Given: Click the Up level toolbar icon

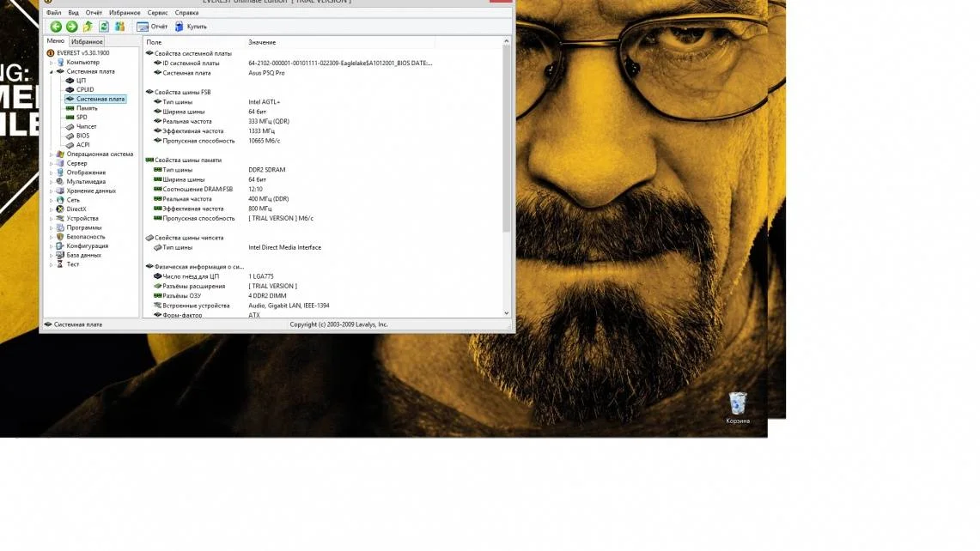Looking at the screenshot, I should pos(88,27).
